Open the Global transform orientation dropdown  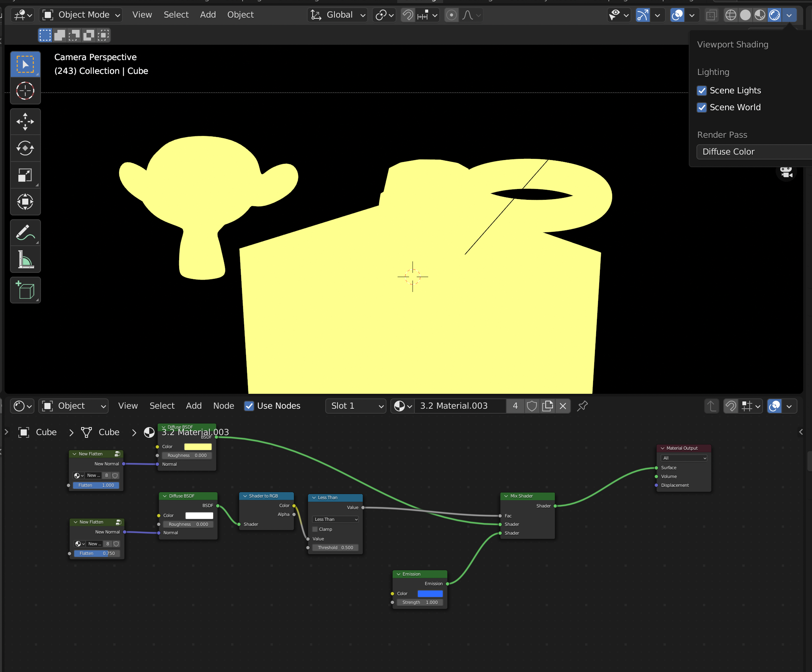pos(338,15)
